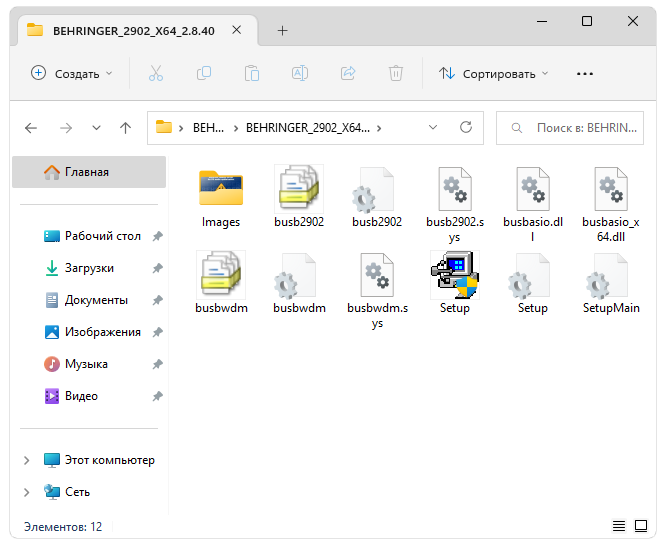Select the busb2902 gear configuration file

click(377, 198)
